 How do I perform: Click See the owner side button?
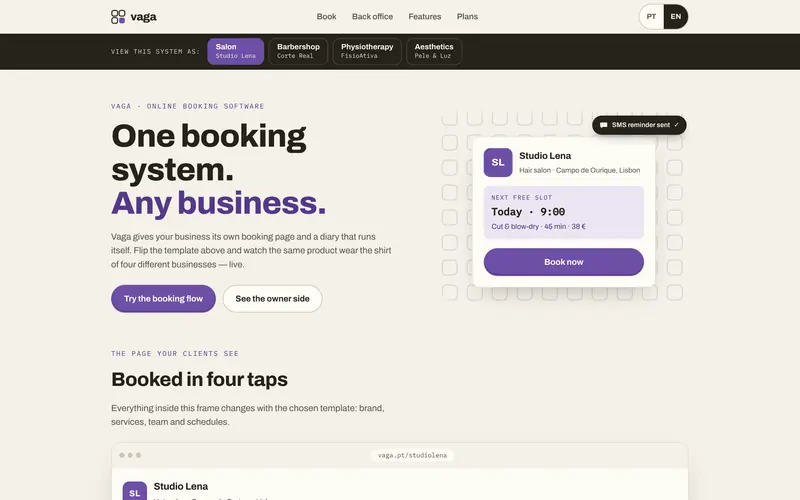coord(272,299)
